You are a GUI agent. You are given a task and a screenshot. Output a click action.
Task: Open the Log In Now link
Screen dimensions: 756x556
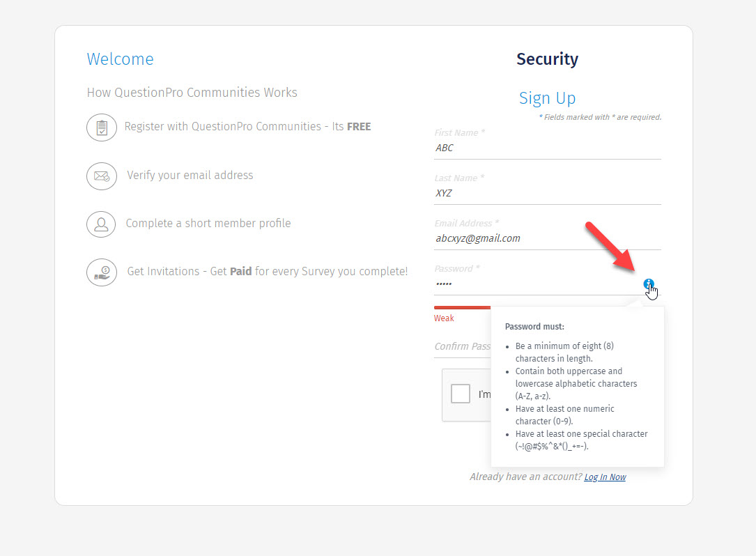click(x=605, y=477)
